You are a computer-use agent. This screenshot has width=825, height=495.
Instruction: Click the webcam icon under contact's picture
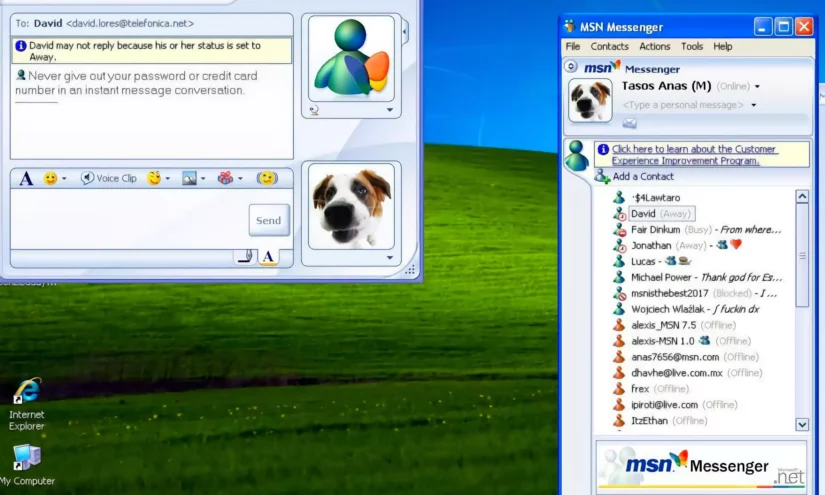(314, 110)
